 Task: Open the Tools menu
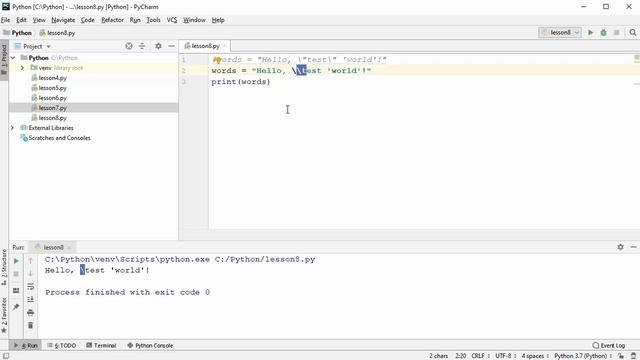pos(153,20)
